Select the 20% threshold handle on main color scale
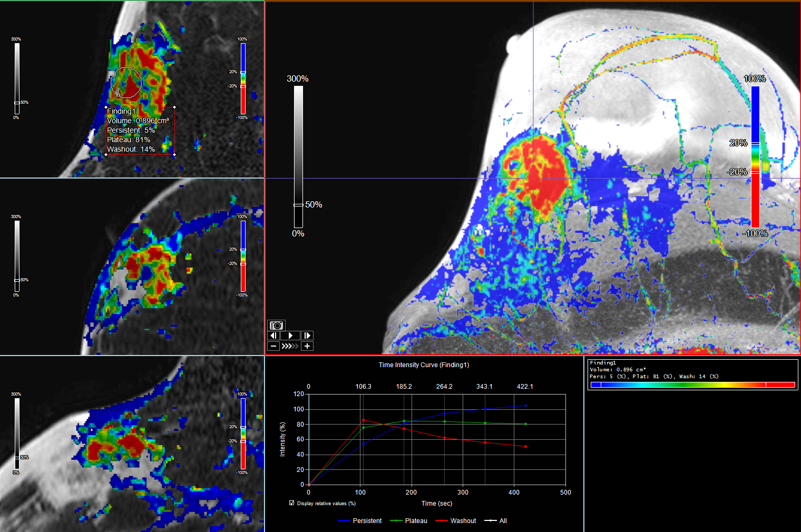Image resolution: width=801 pixels, height=532 pixels. [755, 143]
